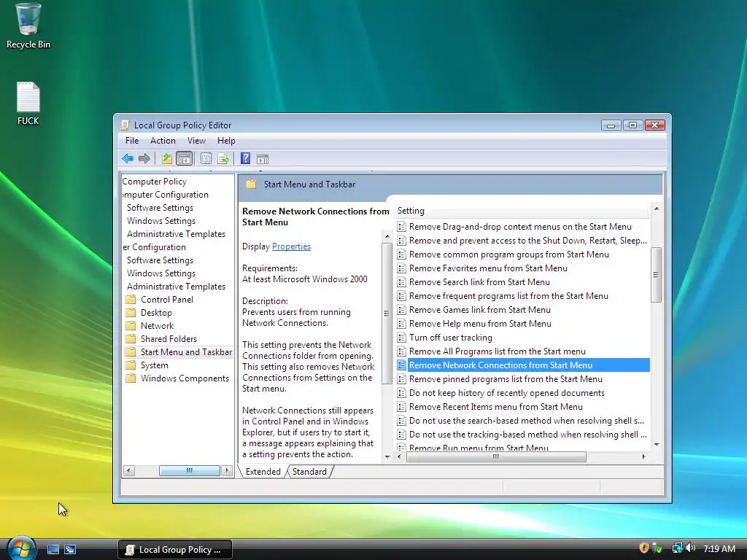This screenshot has width=747, height=560.
Task: Click the Properties toolbar icon
Action: [206, 158]
